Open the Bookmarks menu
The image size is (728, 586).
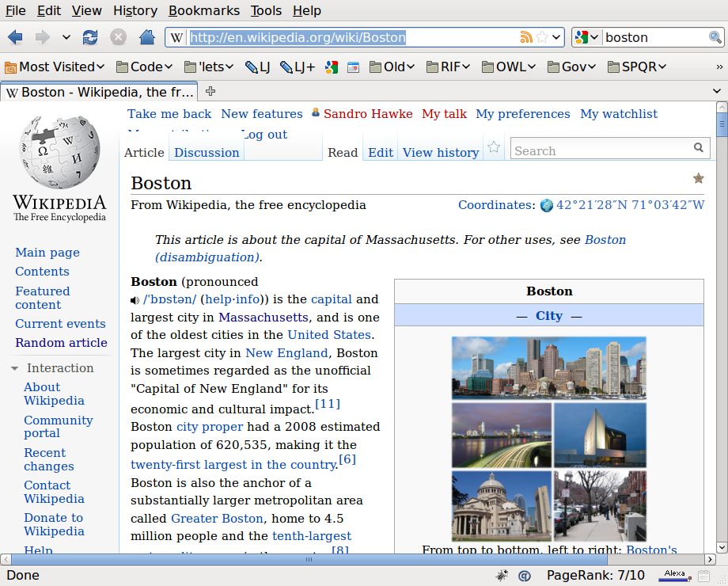pos(203,10)
